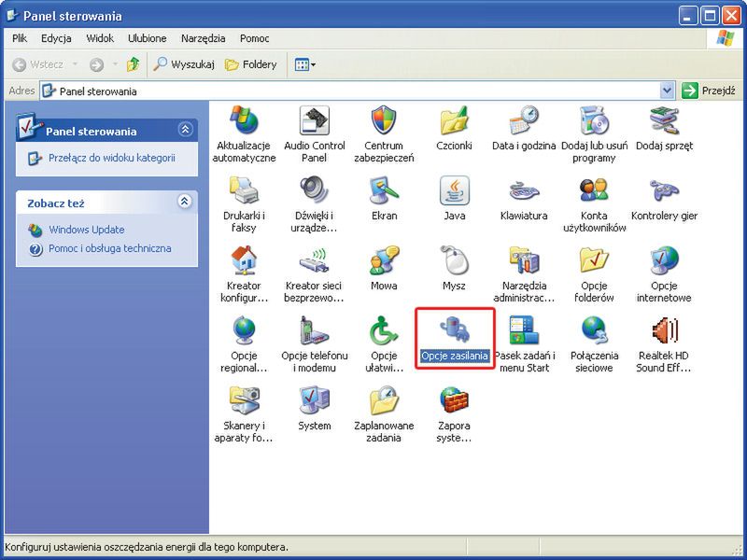
Task: Open Konta użytkowników icon
Action: pyautogui.click(x=594, y=190)
